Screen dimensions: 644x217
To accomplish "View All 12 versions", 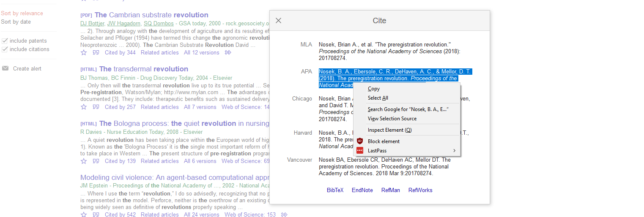I will 202,53.
